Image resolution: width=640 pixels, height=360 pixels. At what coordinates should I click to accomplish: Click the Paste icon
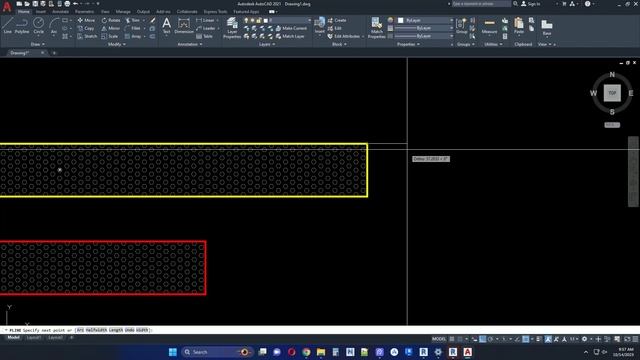pyautogui.click(x=519, y=25)
